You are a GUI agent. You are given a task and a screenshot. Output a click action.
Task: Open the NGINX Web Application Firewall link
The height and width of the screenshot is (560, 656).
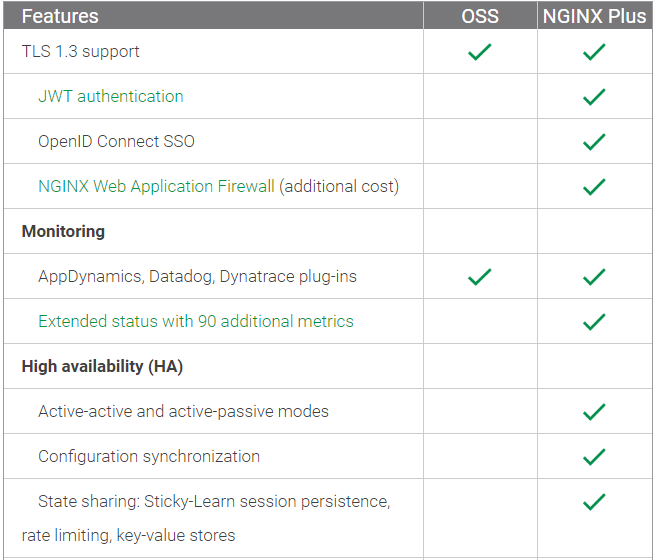click(x=156, y=186)
